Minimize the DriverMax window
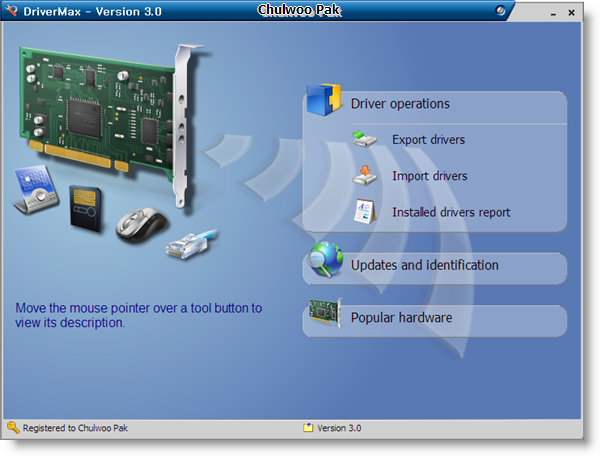 (553, 13)
